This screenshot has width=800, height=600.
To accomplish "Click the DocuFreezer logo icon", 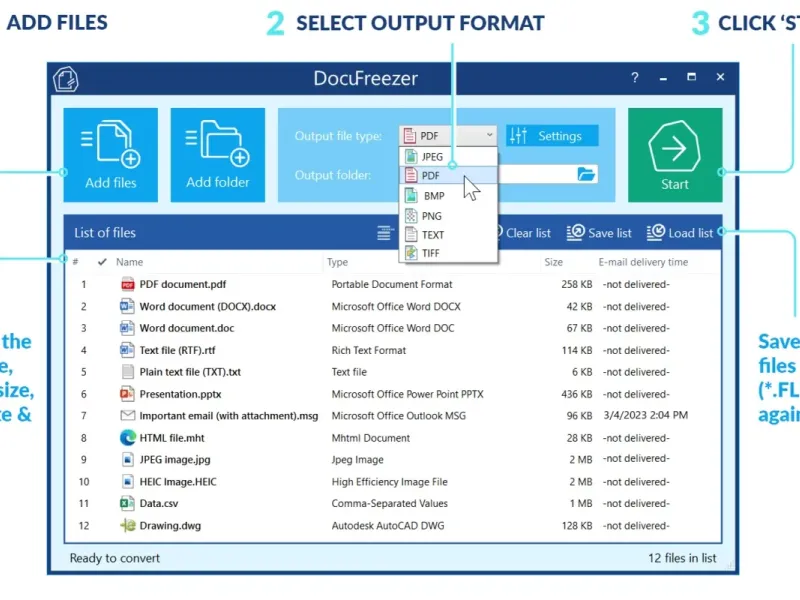I will (66, 80).
